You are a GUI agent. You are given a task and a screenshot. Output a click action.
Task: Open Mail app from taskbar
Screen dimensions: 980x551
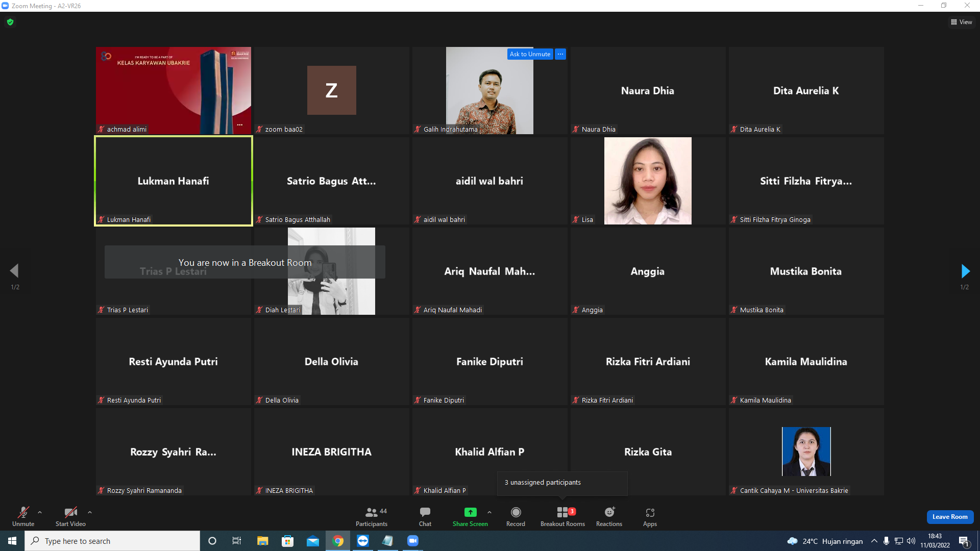[313, 541]
